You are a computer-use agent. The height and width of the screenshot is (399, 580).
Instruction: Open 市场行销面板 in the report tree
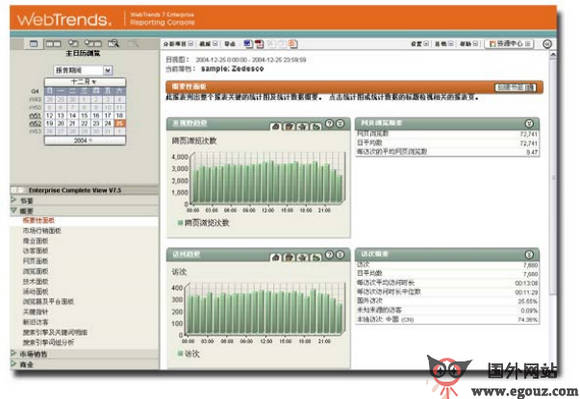42,231
